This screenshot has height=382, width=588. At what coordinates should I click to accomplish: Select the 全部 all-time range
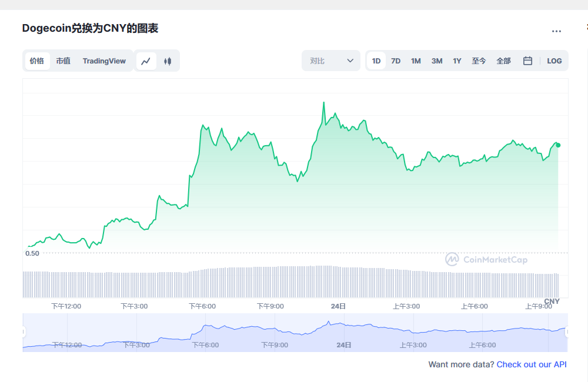coord(503,61)
